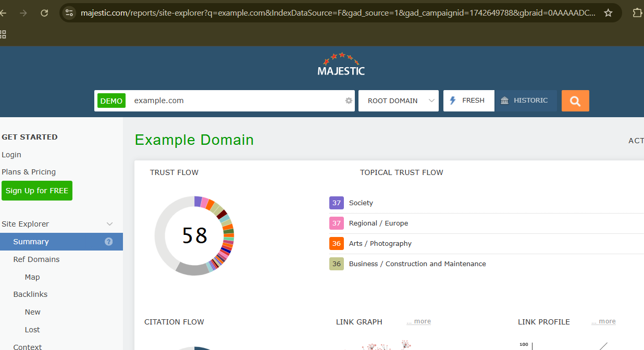Click the orange Arts / Photography swatch

[x=337, y=244]
